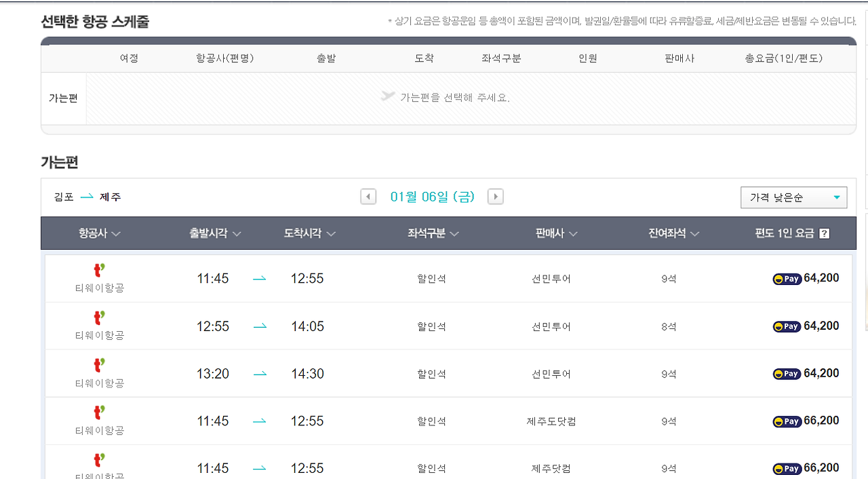Screen dimensions: 868x479
Task: Click 선택한 항공 스케줄 heading
Action: pos(95,22)
